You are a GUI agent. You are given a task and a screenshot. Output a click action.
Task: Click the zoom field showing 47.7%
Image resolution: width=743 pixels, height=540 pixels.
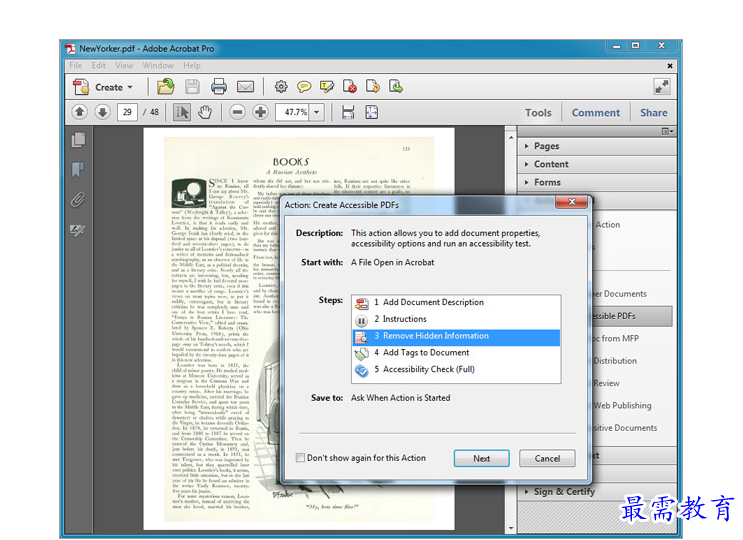[293, 112]
